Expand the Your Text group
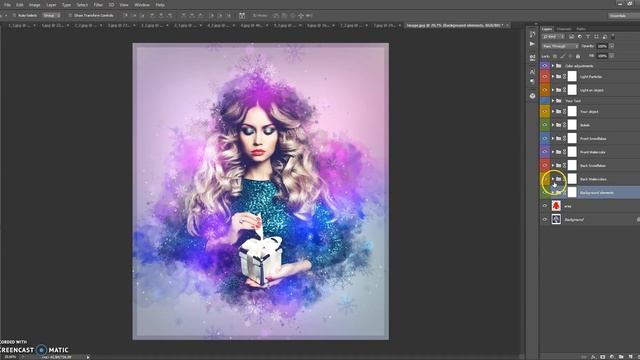 (553, 100)
